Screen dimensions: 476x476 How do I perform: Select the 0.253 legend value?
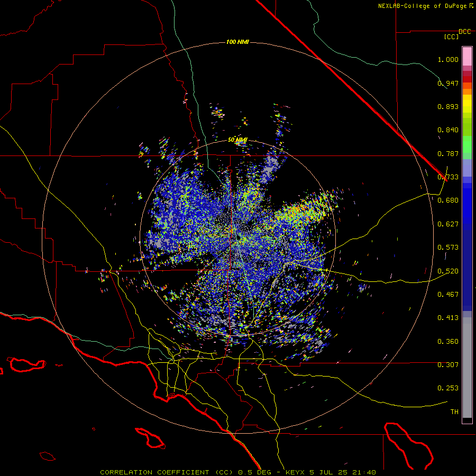point(448,388)
